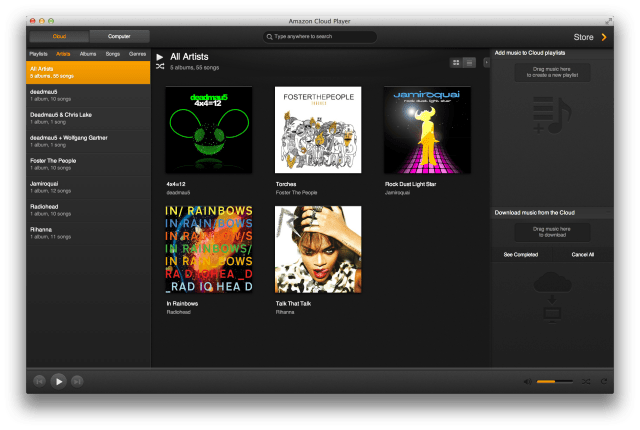Select Deadmau5 & Chris Lake artist
This screenshot has width=640, height=430.
[x=88, y=118]
